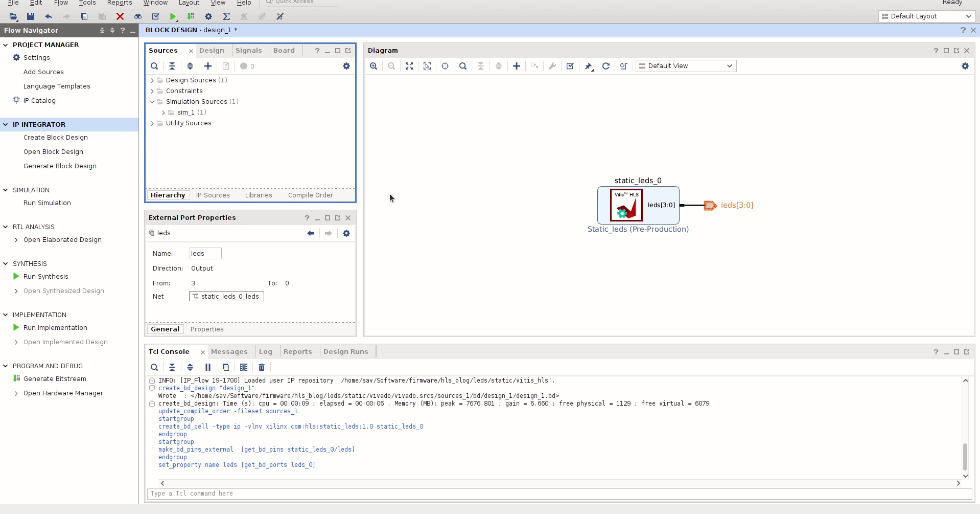Viewport: 980px width, 514px height.
Task: Click Run Synthesis icon in main toolbar
Action: (173, 16)
